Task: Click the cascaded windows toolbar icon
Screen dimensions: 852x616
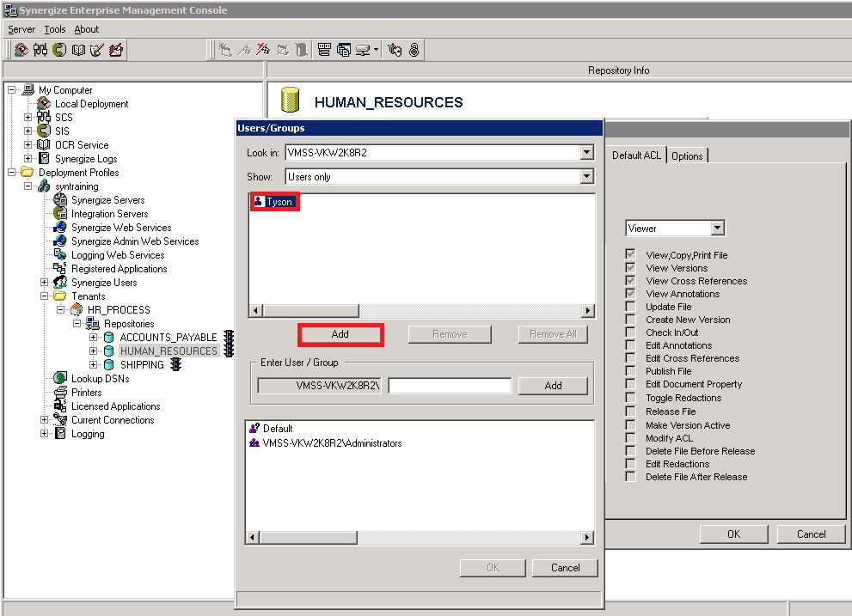Action: pos(343,50)
